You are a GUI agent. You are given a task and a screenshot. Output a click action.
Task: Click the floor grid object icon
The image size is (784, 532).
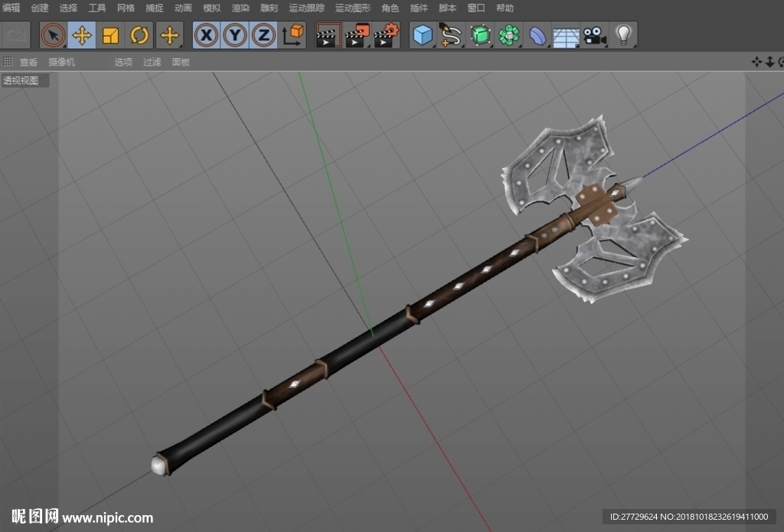click(566, 35)
